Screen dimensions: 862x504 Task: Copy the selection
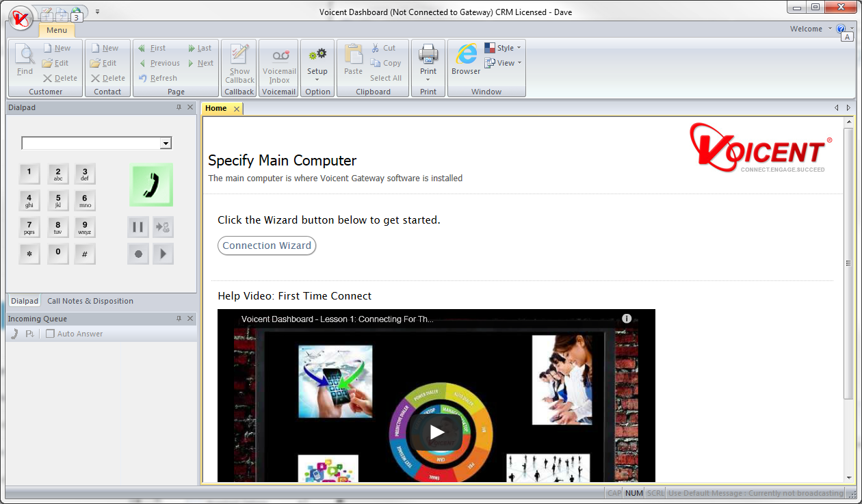tap(386, 64)
